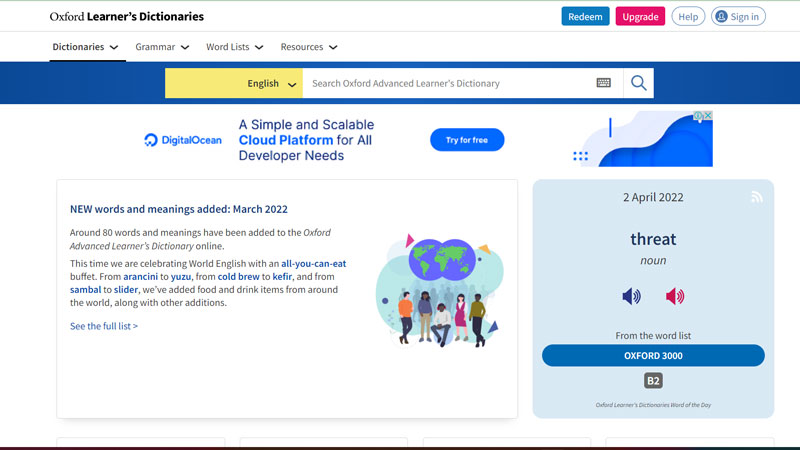
Task: Play the blue British pronunciation audio
Action: pos(632,296)
